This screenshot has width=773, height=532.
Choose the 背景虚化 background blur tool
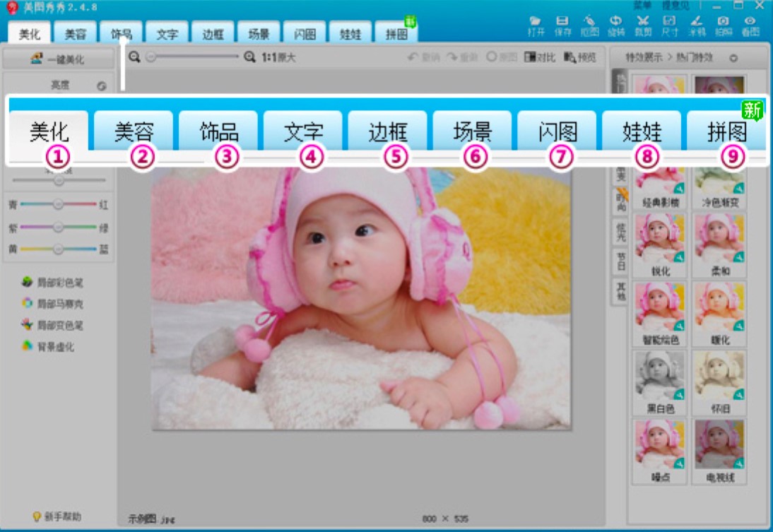click(48, 347)
